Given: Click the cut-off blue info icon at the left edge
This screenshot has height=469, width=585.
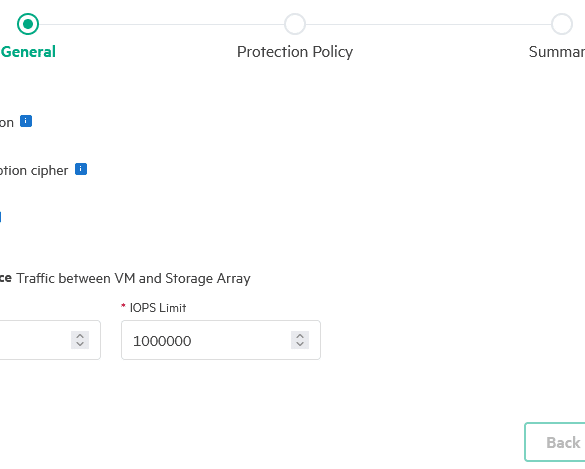Looking at the screenshot, I should 0,217.
